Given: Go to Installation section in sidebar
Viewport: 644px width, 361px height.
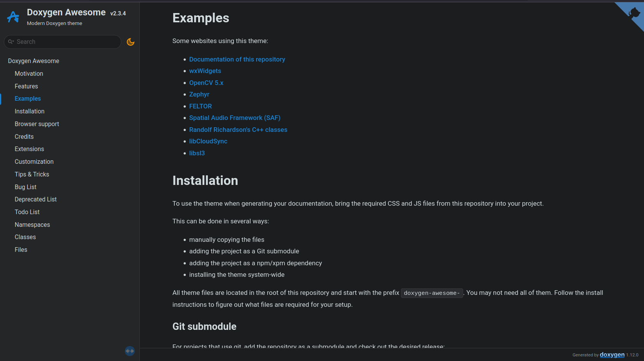Looking at the screenshot, I should [30, 111].
